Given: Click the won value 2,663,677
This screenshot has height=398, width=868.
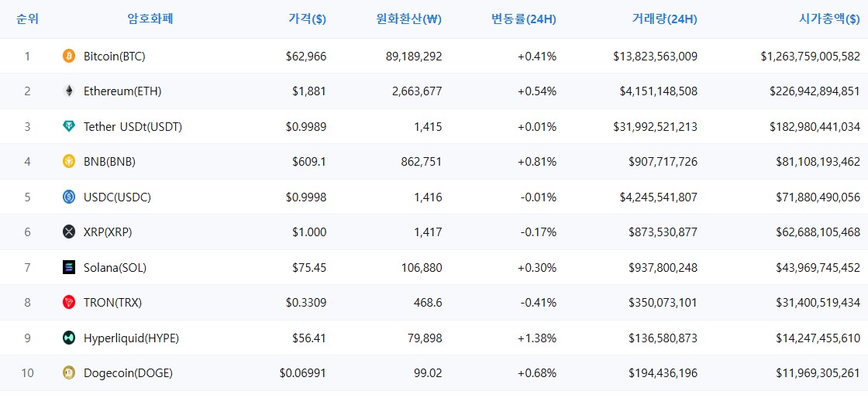Looking at the screenshot, I should (x=417, y=91).
